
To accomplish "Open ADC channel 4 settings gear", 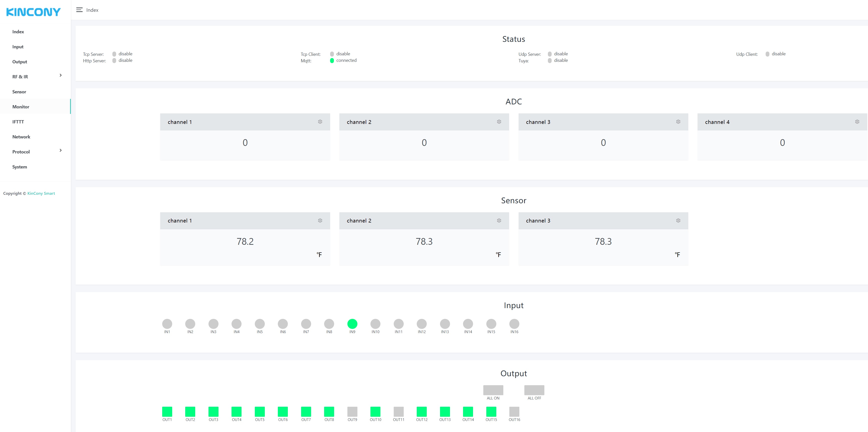I will tap(857, 122).
